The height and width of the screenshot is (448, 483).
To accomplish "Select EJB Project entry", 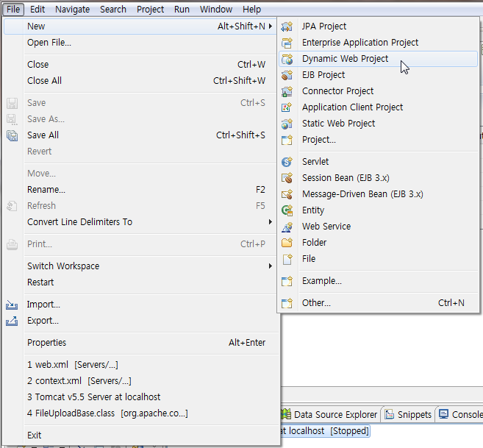I will 378,75.
